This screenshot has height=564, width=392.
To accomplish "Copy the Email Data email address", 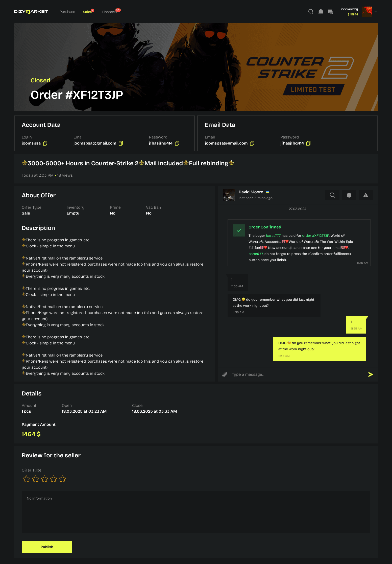I will 252,143.
